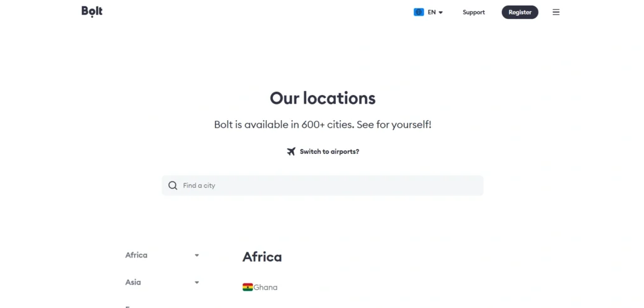Click the 600+ cities subtitle text

[323, 124]
